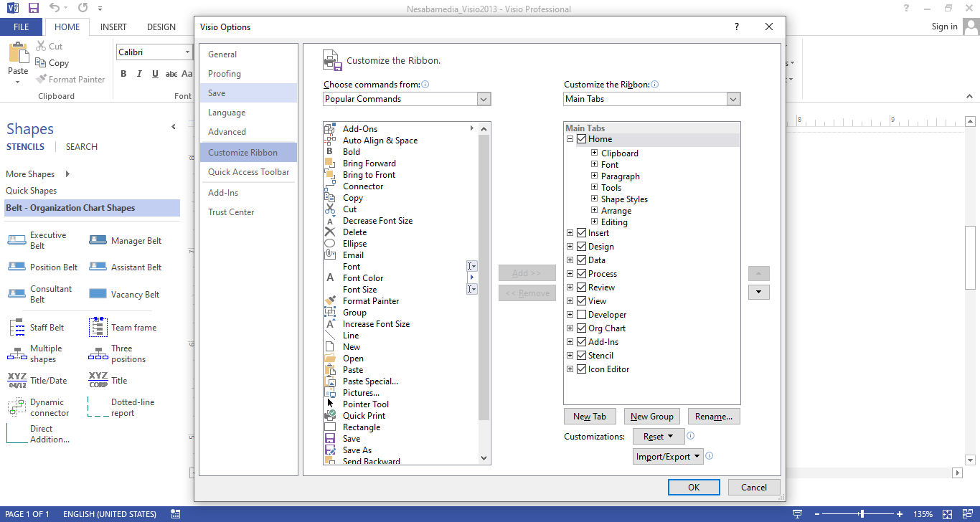This screenshot has width=980, height=522.
Task: Click the zoom slider in status bar
Action: pos(861,514)
